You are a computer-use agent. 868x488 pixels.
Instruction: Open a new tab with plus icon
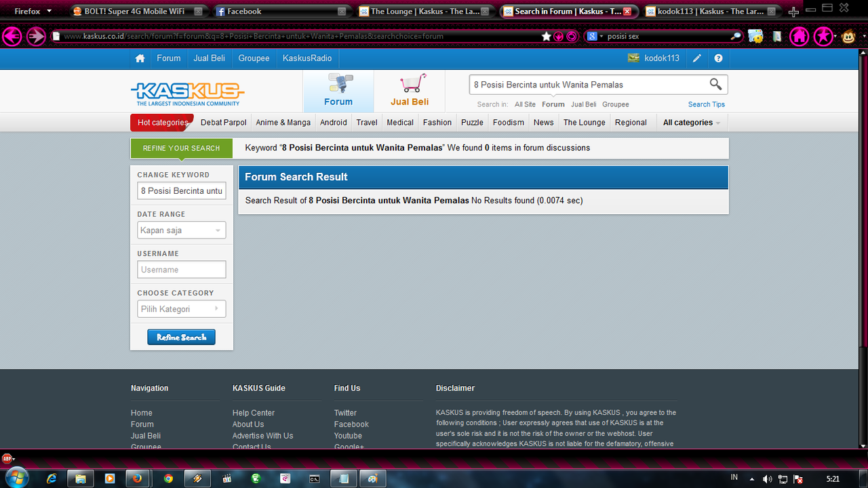[794, 12]
